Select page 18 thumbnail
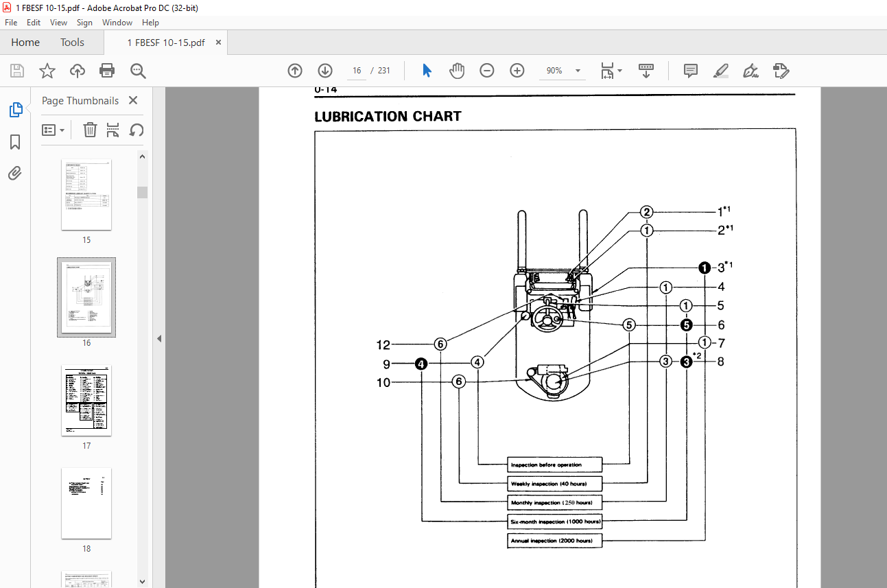The image size is (887, 588). coord(86,504)
